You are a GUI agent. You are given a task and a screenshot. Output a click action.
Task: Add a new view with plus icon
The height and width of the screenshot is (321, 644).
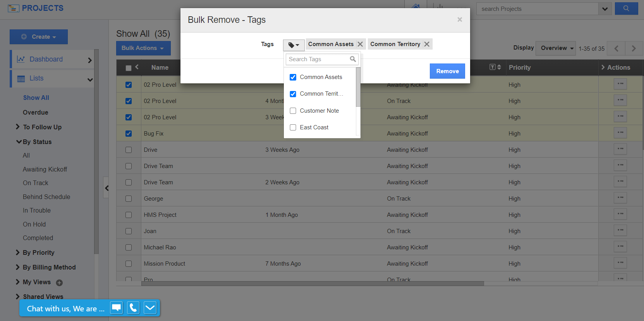click(x=59, y=283)
